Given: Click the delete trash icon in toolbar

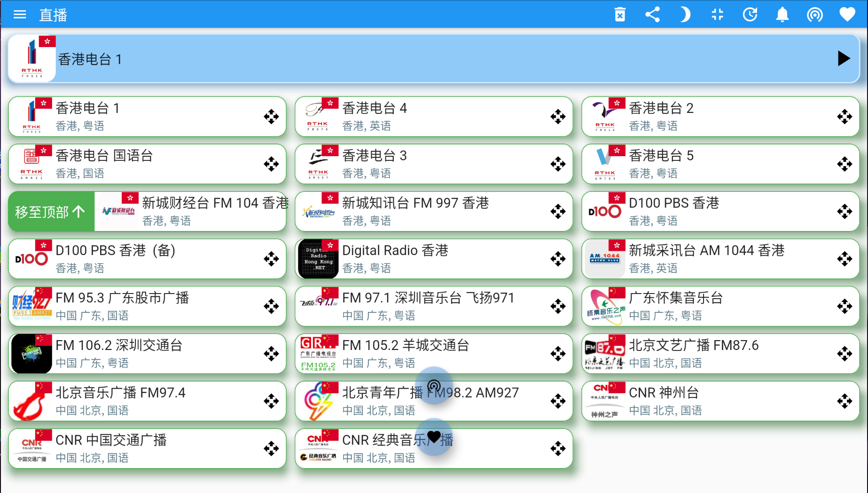Looking at the screenshot, I should [x=620, y=15].
